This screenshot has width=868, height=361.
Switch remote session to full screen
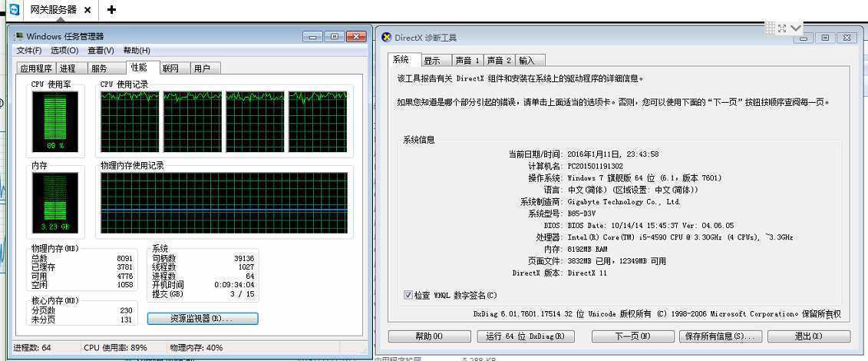click(782, 28)
